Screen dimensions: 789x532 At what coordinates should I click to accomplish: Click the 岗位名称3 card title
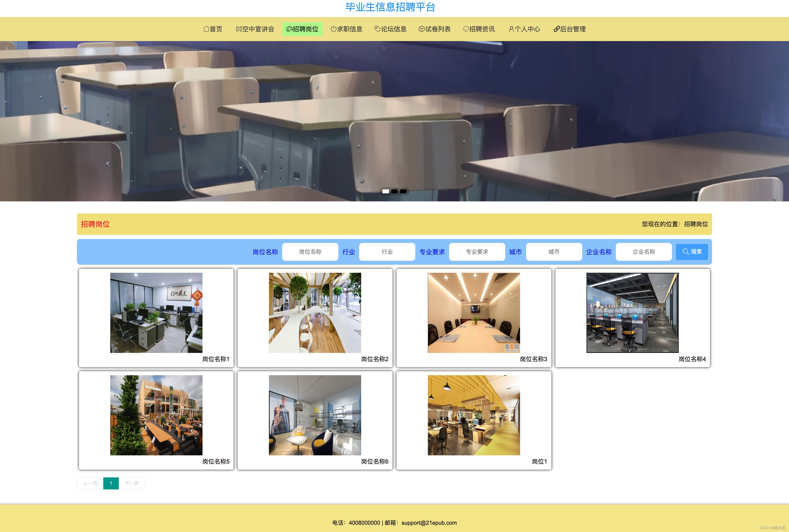[x=534, y=359]
